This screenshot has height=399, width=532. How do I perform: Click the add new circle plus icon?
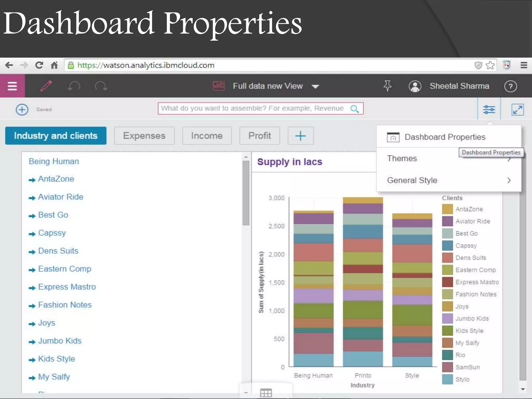(x=22, y=109)
